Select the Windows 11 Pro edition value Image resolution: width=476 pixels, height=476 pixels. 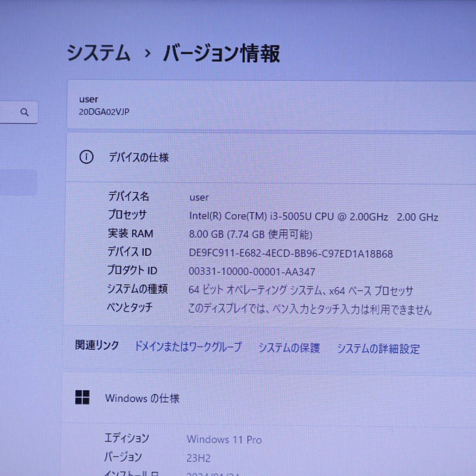[x=224, y=440]
